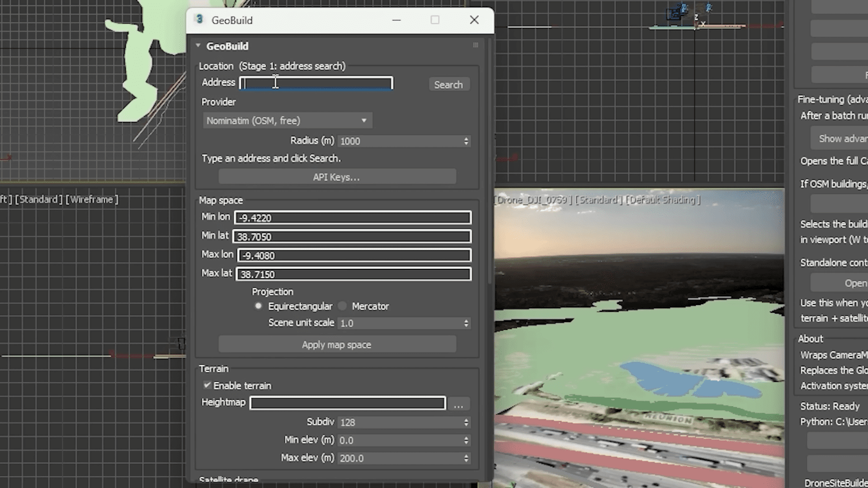Toggle the Enable terrain checkbox
This screenshot has width=868, height=488.
point(207,385)
